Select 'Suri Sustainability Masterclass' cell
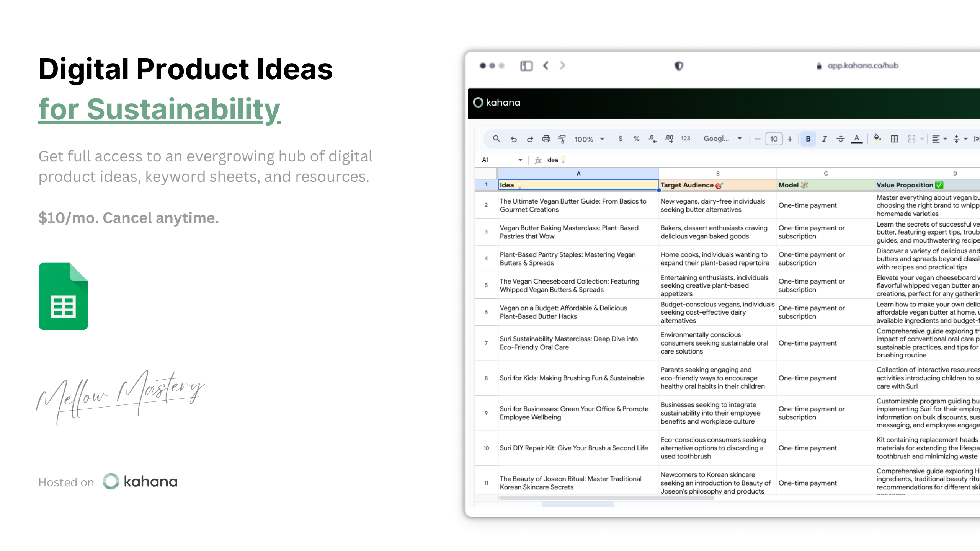The width and height of the screenshot is (980, 551). coord(578,343)
